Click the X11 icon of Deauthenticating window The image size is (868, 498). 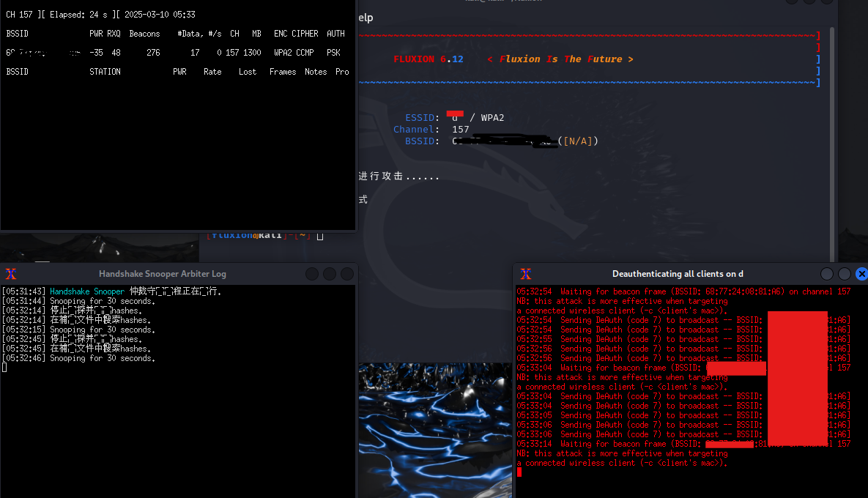526,274
